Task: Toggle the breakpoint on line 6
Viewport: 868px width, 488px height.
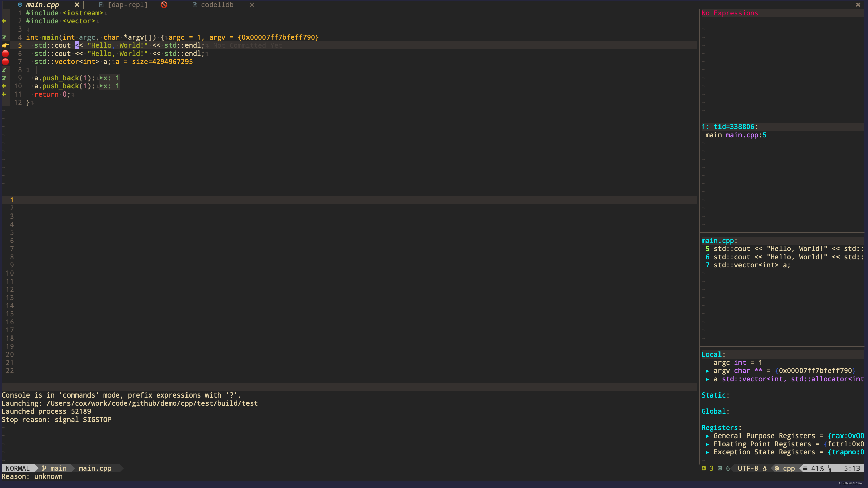Action: point(5,54)
